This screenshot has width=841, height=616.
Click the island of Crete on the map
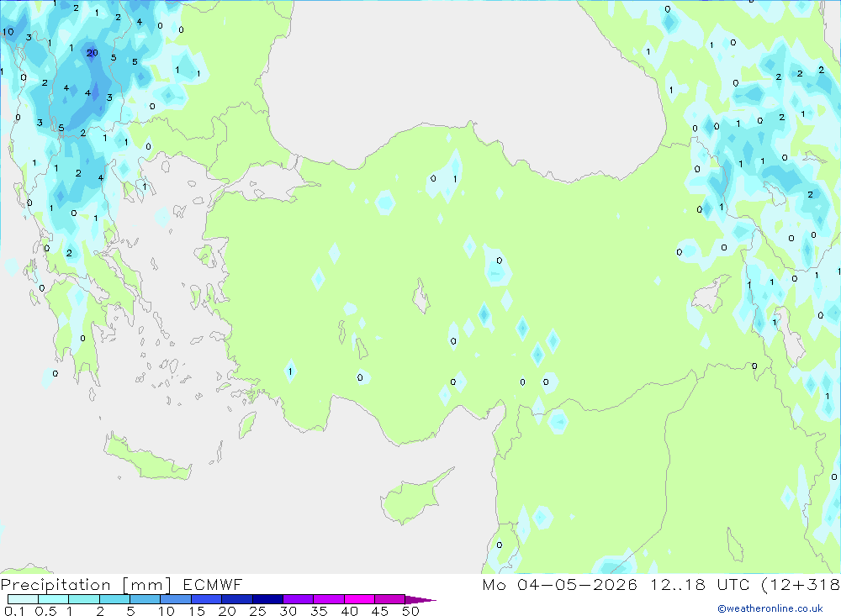click(x=145, y=458)
